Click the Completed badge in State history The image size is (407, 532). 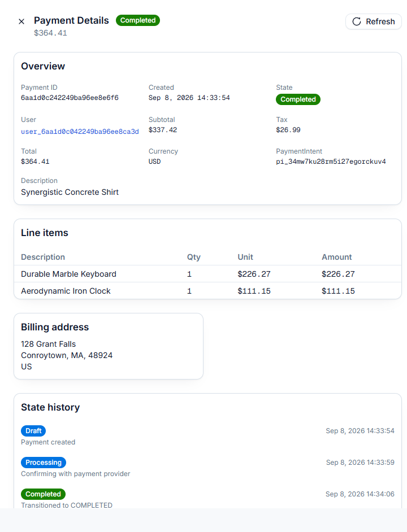pyautogui.click(x=43, y=494)
